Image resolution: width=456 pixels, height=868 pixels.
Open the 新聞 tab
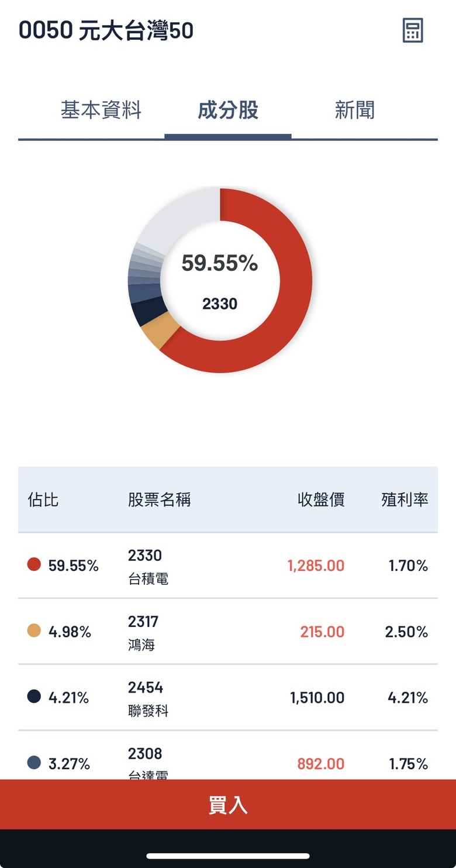(x=354, y=110)
